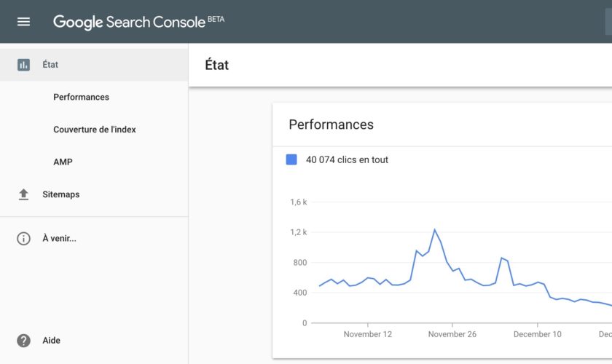Open the hamburger navigation menu
This screenshot has width=612, height=364.
(x=23, y=22)
